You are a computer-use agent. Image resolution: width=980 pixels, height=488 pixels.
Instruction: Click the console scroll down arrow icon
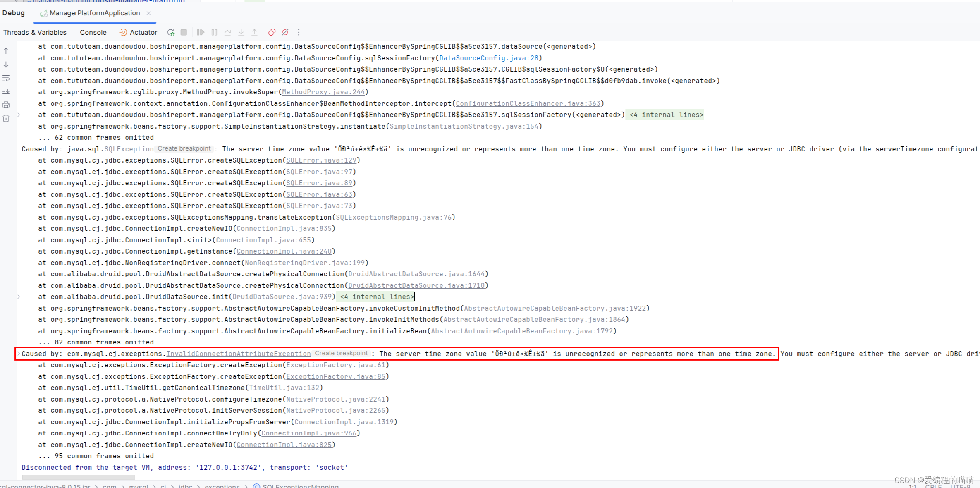[6, 65]
